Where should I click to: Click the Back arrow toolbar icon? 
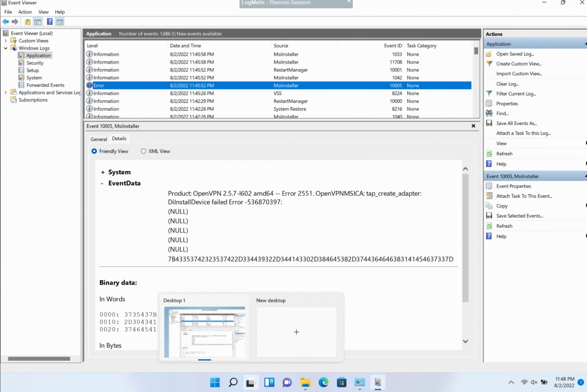click(x=6, y=22)
